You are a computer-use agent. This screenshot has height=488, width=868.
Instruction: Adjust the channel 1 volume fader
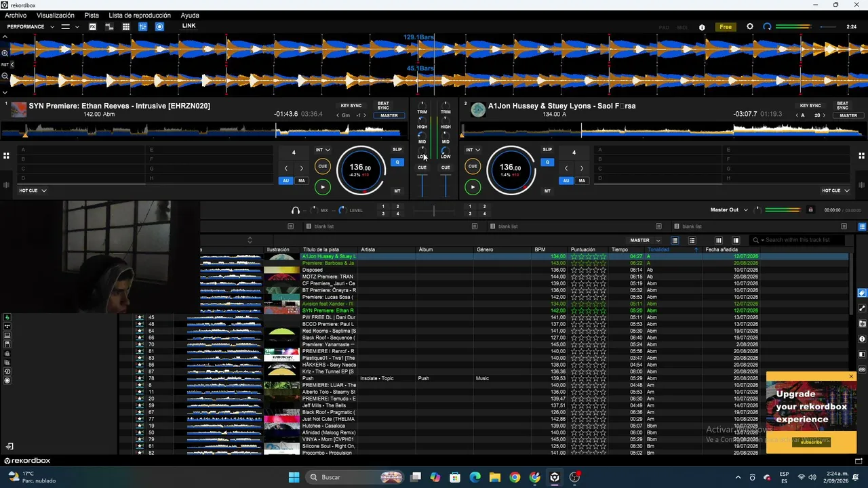coord(422,186)
